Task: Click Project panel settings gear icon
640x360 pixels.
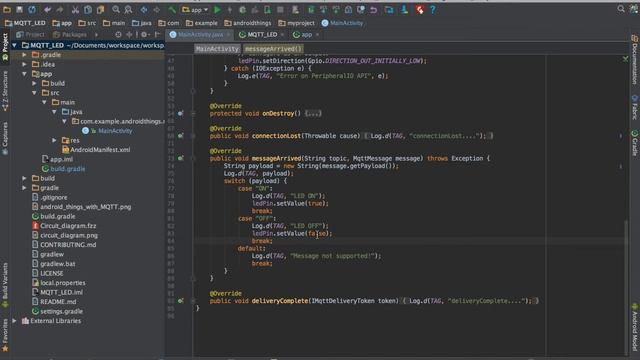Action: pos(144,35)
